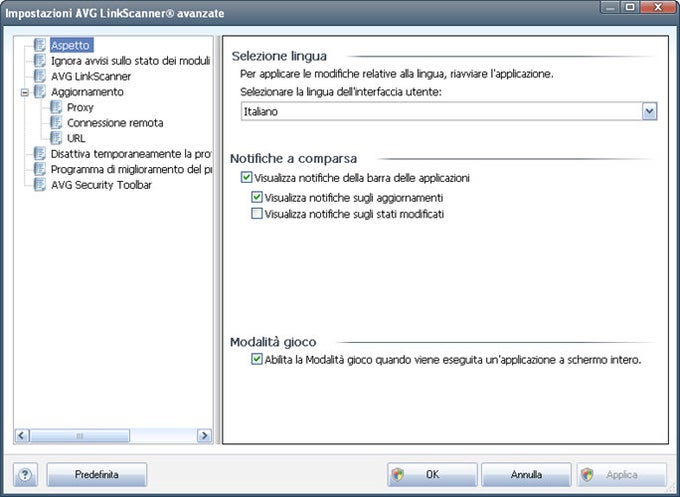Screen dimensions: 680x497
Task: Click the Proxy item icon
Action: (56, 107)
